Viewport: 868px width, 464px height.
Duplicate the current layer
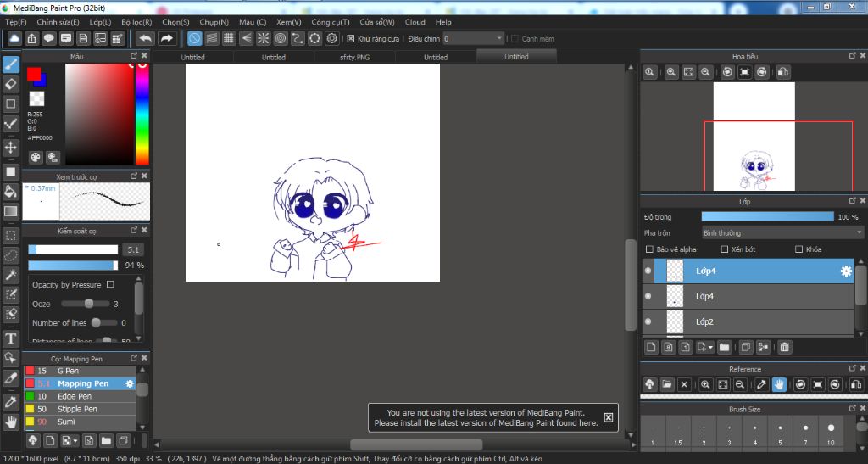pos(746,347)
